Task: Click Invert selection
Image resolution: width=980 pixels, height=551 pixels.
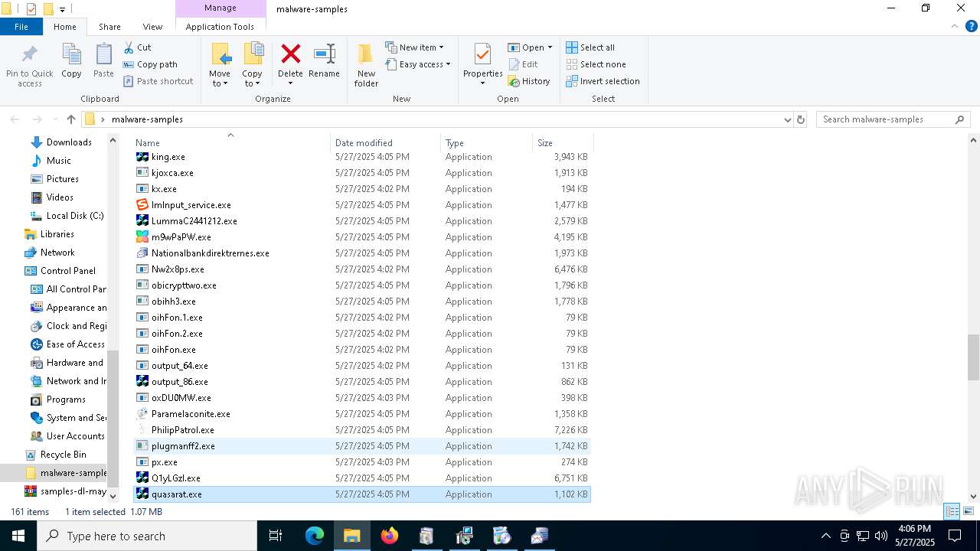Action: point(603,81)
